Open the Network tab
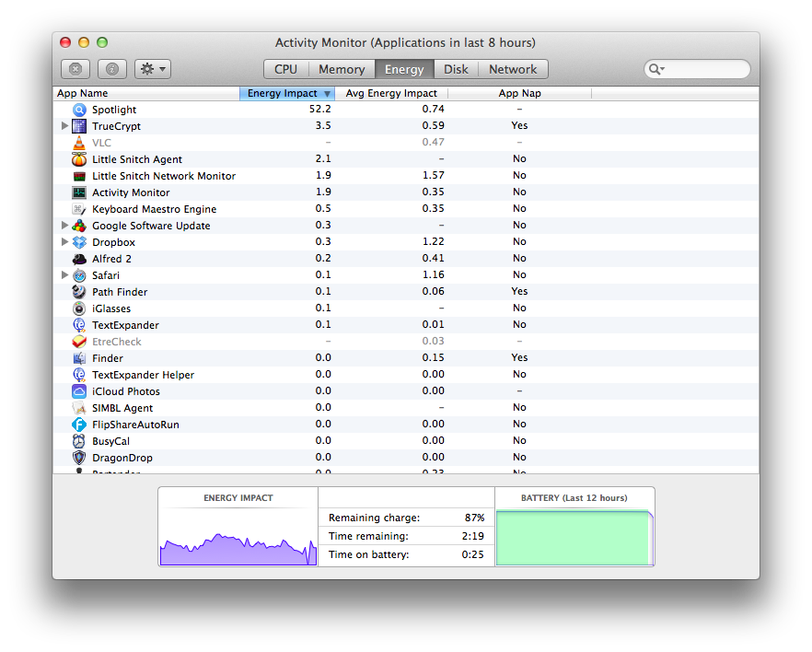This screenshot has height=652, width=812. click(x=513, y=69)
